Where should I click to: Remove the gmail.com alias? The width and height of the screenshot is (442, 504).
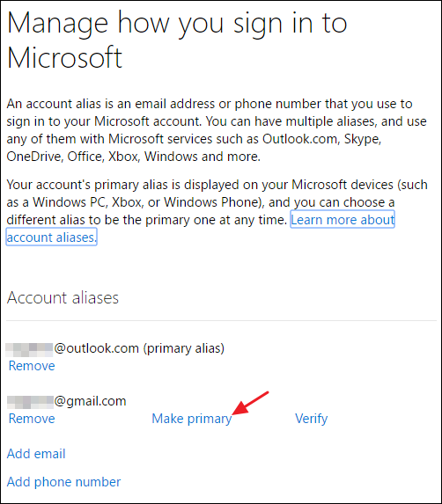tap(32, 419)
